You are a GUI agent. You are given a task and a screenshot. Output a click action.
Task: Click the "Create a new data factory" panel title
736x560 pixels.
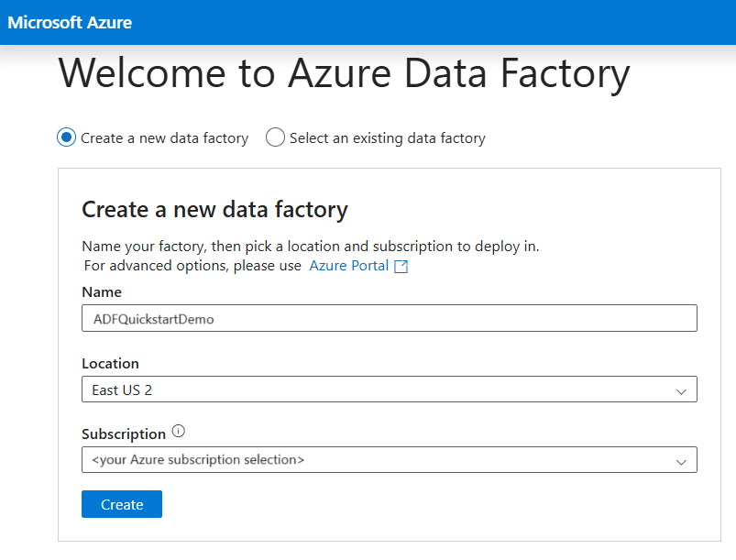[x=214, y=209]
